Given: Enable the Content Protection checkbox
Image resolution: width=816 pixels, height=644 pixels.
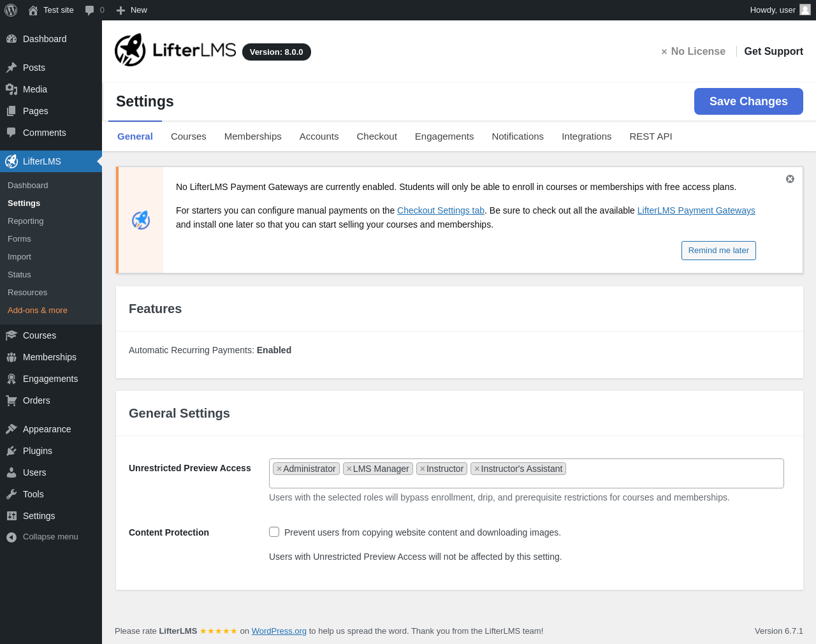Looking at the screenshot, I should tap(274, 532).
